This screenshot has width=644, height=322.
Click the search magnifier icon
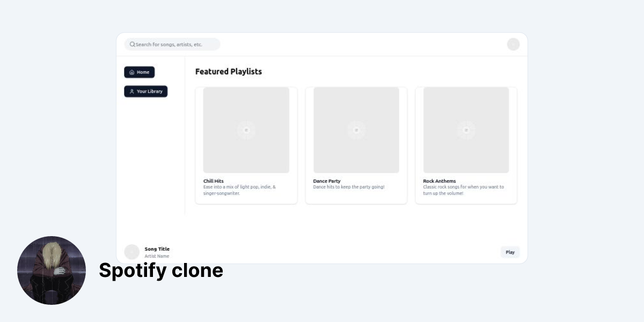point(132,45)
